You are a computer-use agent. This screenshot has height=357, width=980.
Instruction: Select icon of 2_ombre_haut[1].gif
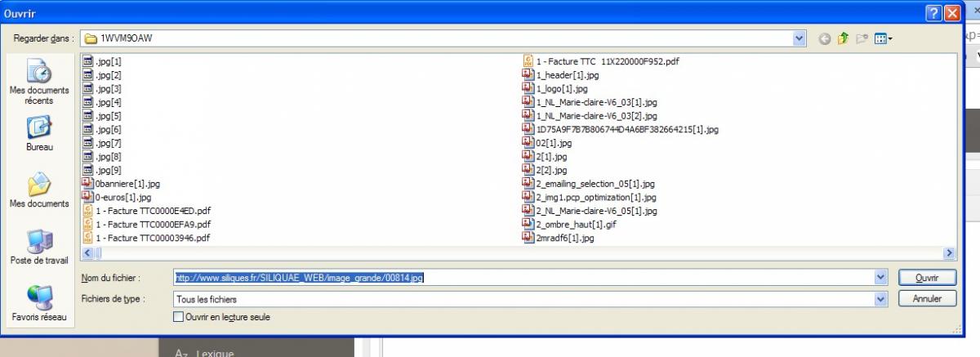[528, 224]
